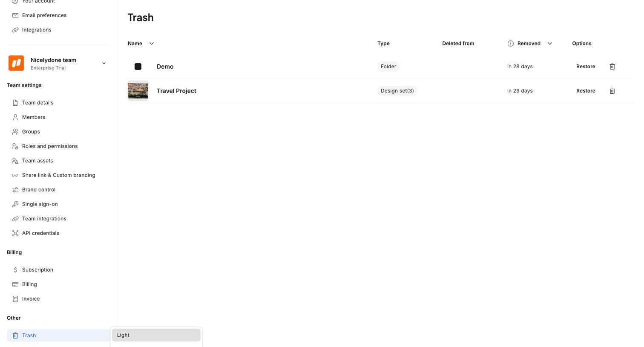Click the Deleted from column header
This screenshot has height=347, width=644.
click(x=458, y=43)
